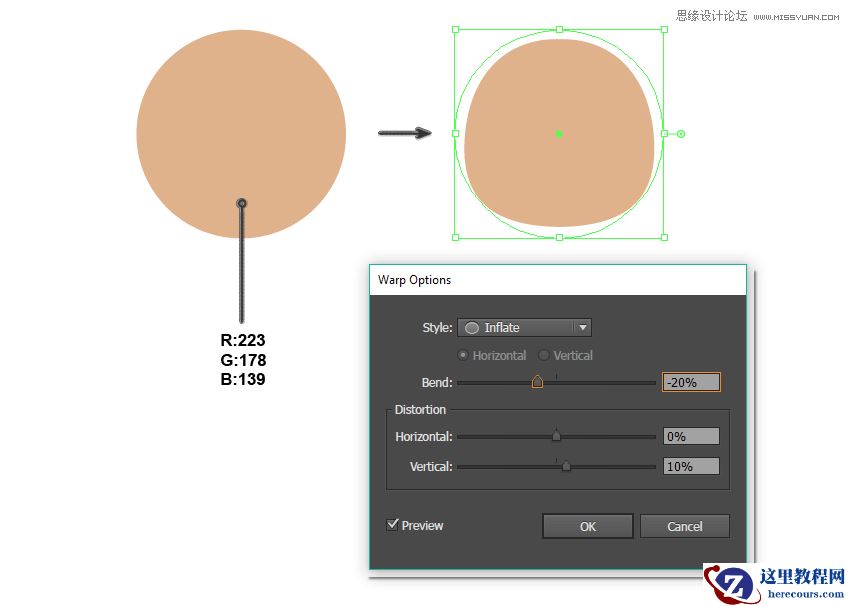Click the Horizontal distortion slider handle
This screenshot has width=850, height=606.
click(556, 435)
